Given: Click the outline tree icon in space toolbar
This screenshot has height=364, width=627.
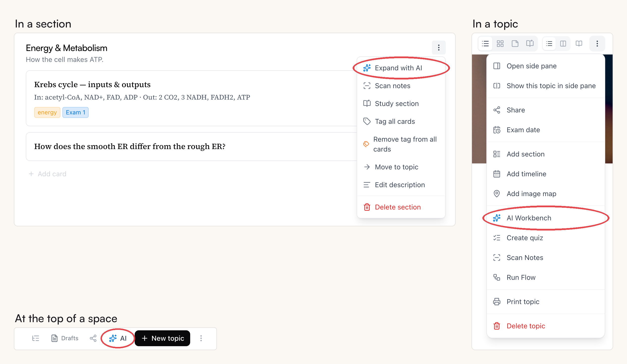Looking at the screenshot, I should tap(36, 338).
